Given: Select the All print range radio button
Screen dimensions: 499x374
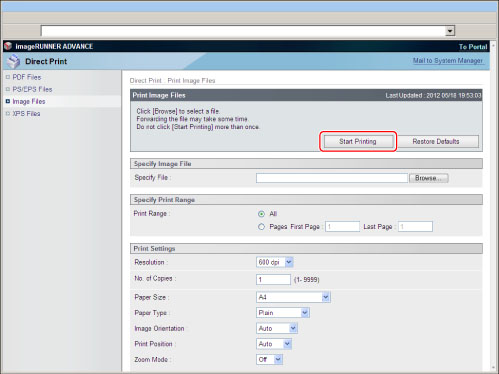Looking at the screenshot, I should click(x=261, y=214).
